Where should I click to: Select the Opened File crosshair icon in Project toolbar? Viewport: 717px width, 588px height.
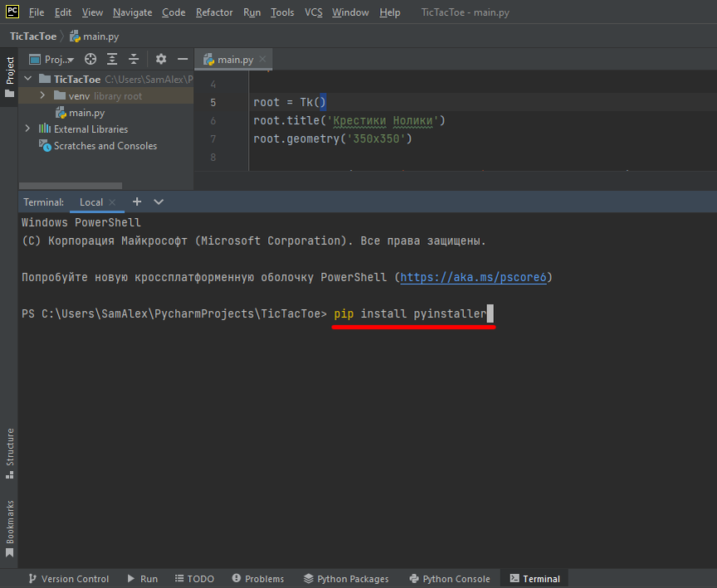tap(91, 59)
